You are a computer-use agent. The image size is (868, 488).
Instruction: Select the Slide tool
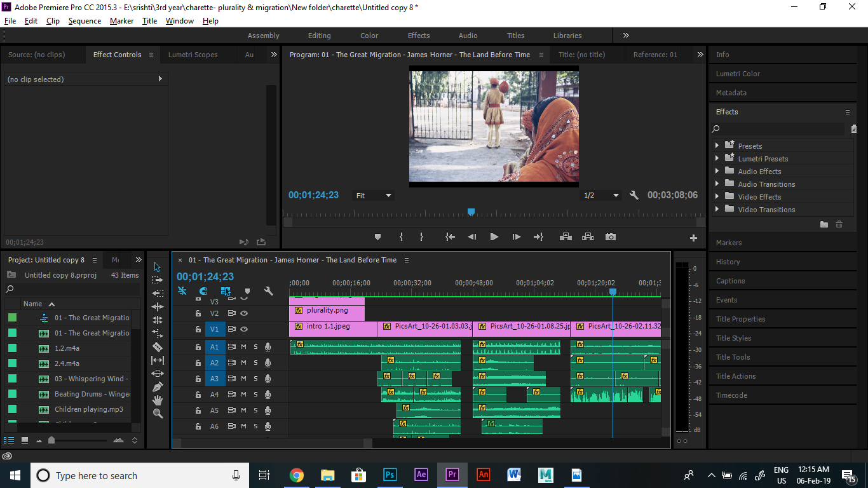pos(158,373)
